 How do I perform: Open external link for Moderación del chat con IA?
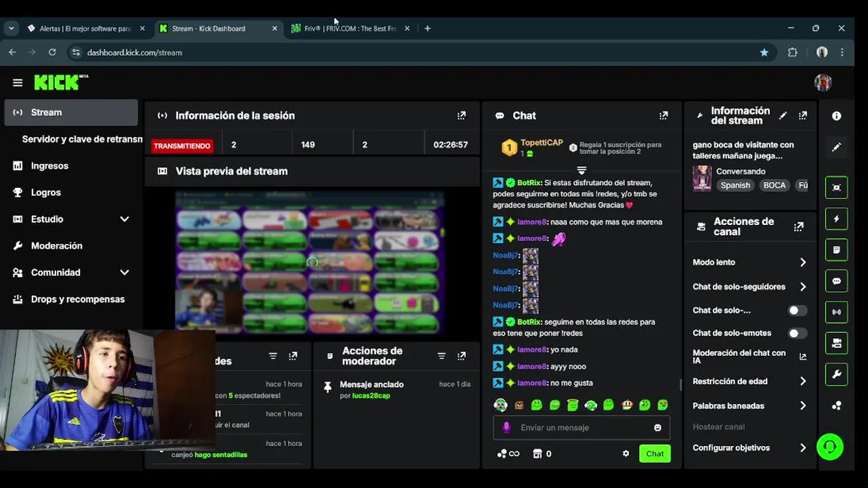803,357
